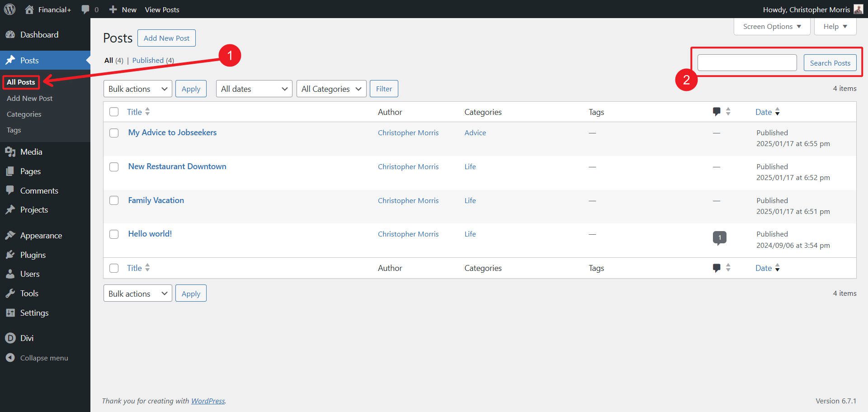Click the Appearance paintbrush icon
Viewport: 868px width, 412px height.
point(10,235)
